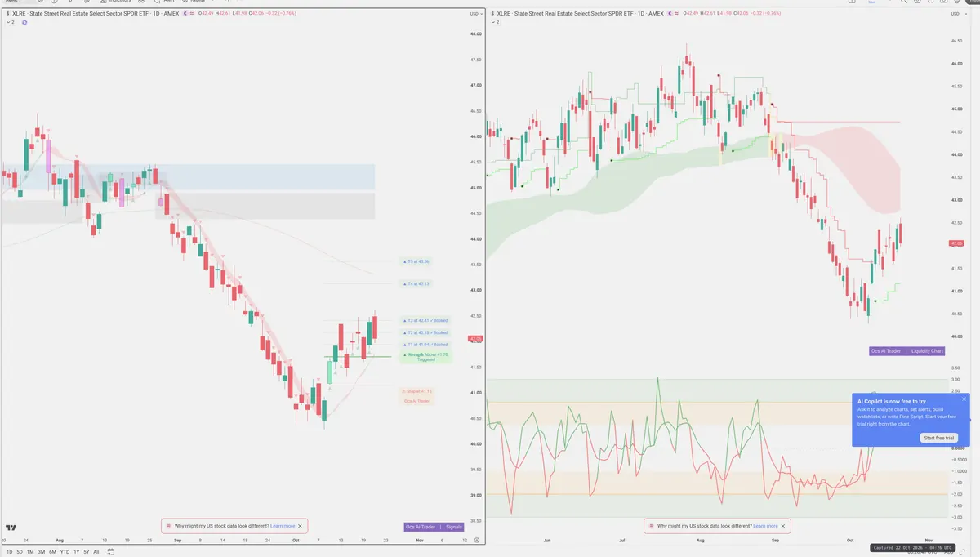Switch range to 1M
Screen dimensions: 980x557
(29, 552)
